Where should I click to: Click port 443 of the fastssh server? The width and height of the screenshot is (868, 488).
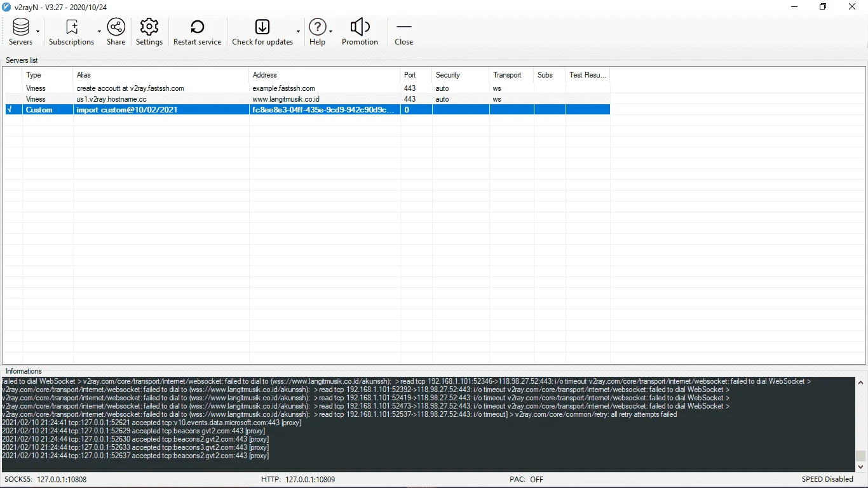coord(410,88)
